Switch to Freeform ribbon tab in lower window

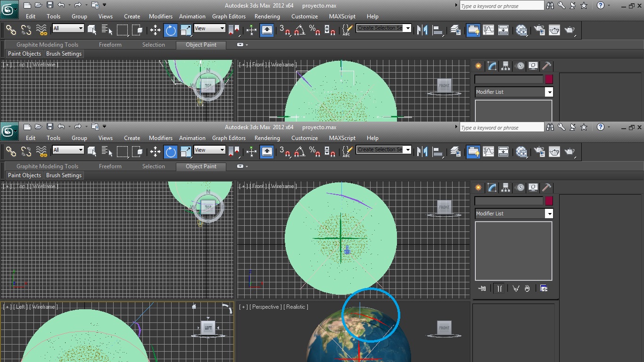(x=110, y=166)
